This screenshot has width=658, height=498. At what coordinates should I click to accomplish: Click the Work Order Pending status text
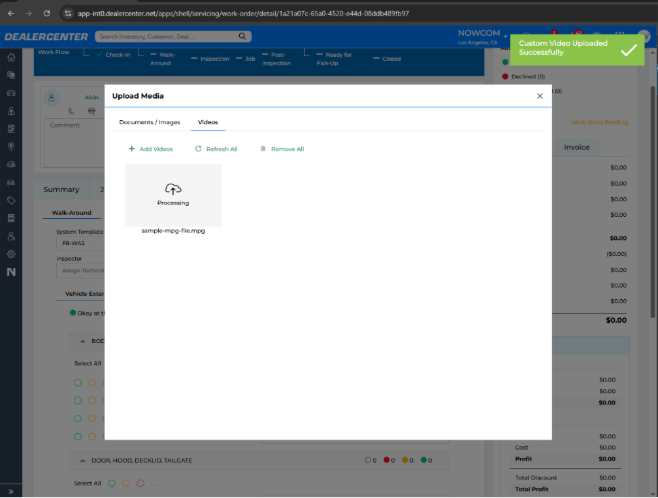coord(599,122)
